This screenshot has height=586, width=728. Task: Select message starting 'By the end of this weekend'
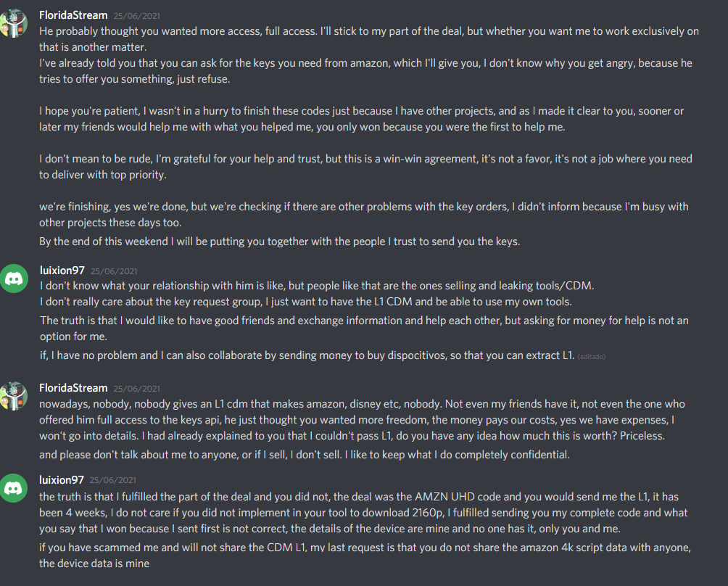[x=279, y=242]
